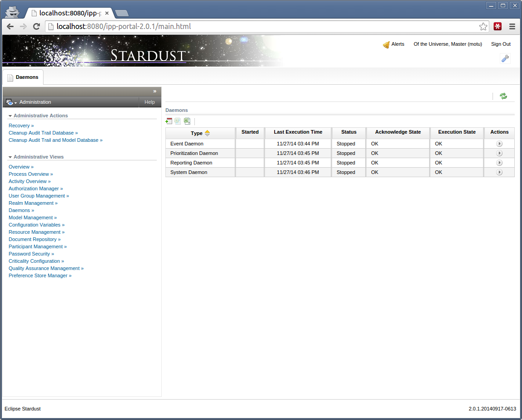Collapse the Administrative Actions section
The image size is (522, 420).
pyautogui.click(x=10, y=116)
